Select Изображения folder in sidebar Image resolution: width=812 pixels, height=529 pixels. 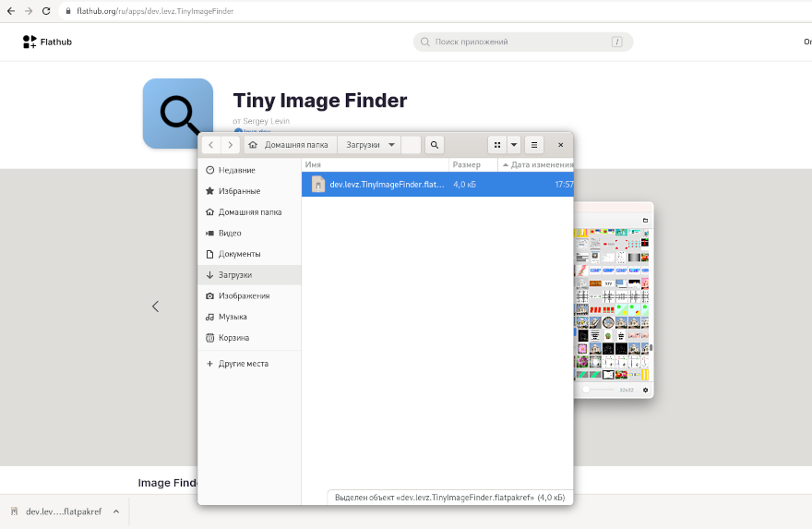tap(244, 295)
